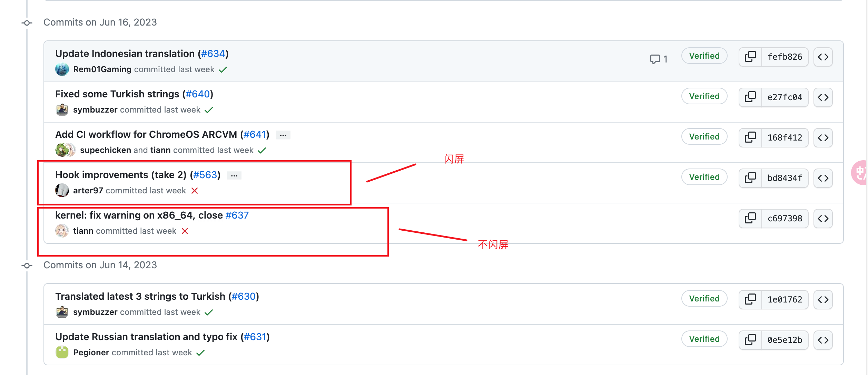868x375 pixels.
Task: Open Rem01Gaming's avatar on the first commit
Action: click(x=62, y=69)
